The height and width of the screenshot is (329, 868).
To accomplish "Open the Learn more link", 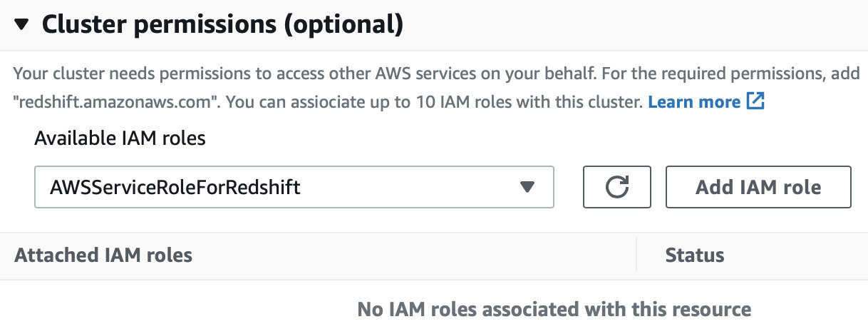I will (x=694, y=102).
